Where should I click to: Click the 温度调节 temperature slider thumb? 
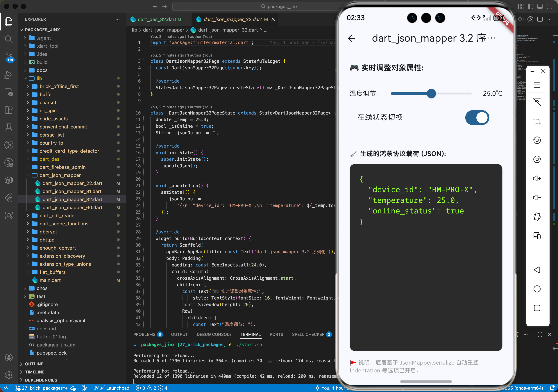[x=431, y=93]
